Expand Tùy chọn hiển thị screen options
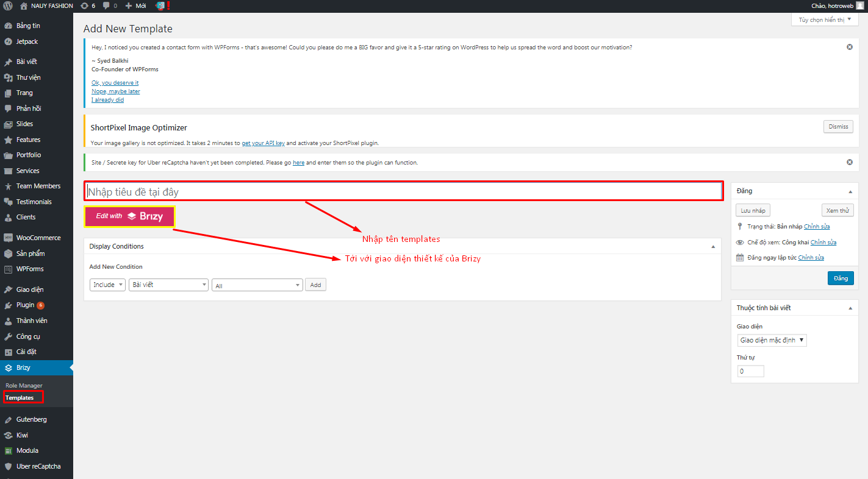The width and height of the screenshot is (868, 479). pyautogui.click(x=825, y=20)
